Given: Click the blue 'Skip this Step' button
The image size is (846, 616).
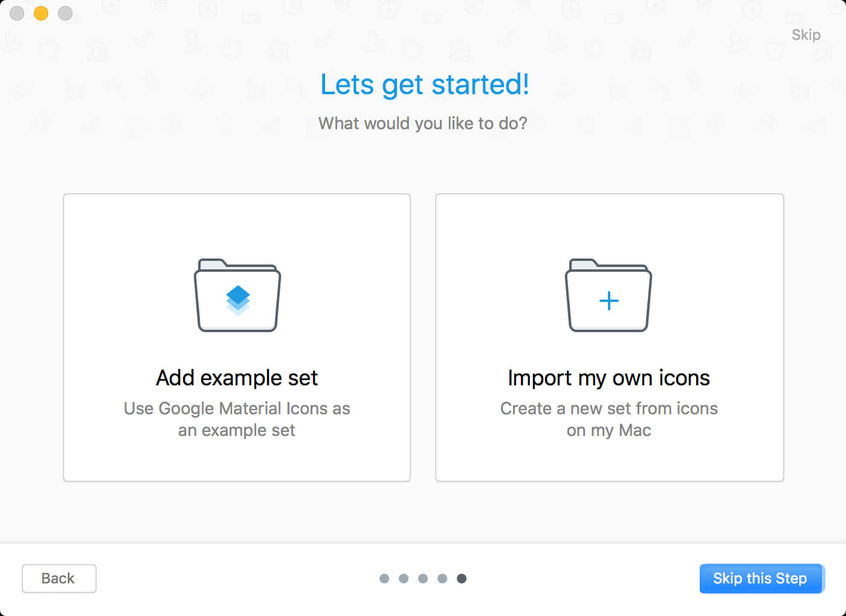Looking at the screenshot, I should pos(761,579).
